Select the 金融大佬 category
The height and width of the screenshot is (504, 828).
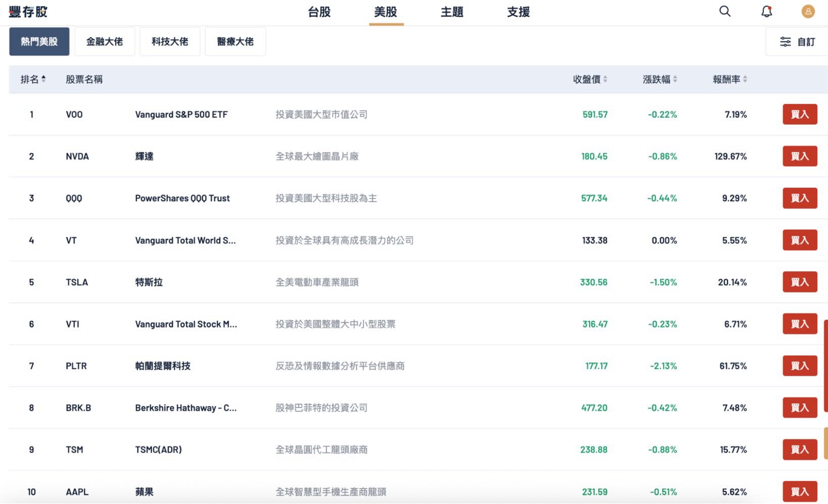tap(105, 42)
